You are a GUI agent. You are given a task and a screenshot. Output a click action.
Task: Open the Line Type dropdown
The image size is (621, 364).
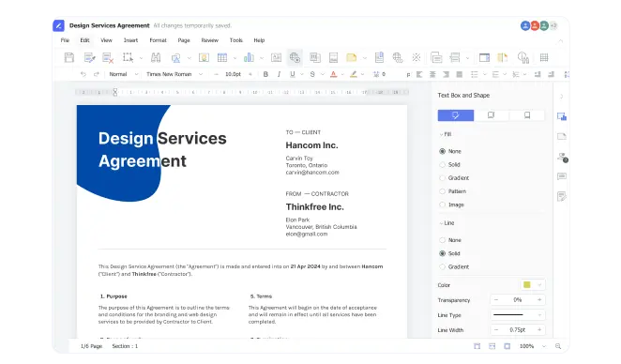point(518,315)
